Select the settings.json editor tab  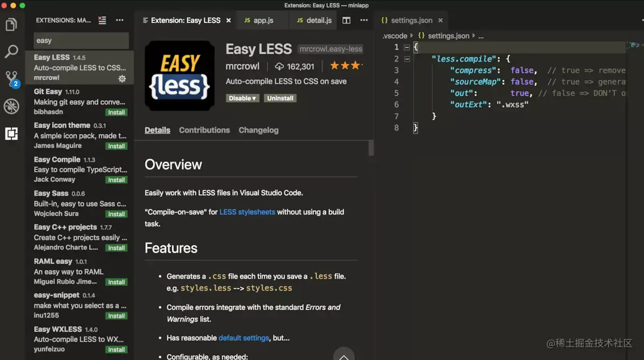click(412, 20)
